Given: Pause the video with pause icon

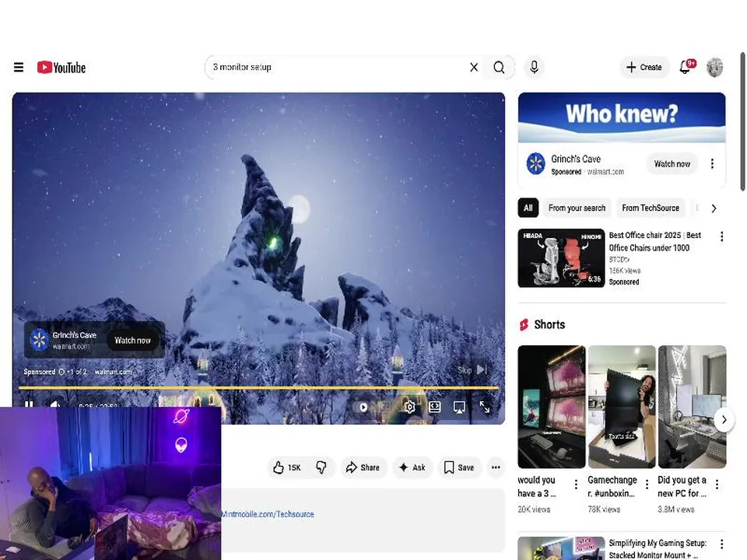Looking at the screenshot, I should (x=29, y=404).
